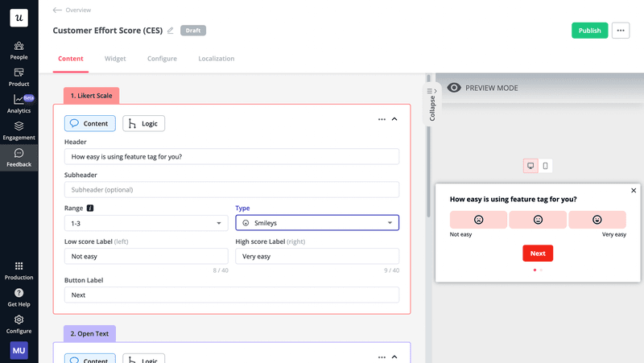This screenshot has height=363, width=644.
Task: Click the Button Label field
Action: [x=232, y=295]
